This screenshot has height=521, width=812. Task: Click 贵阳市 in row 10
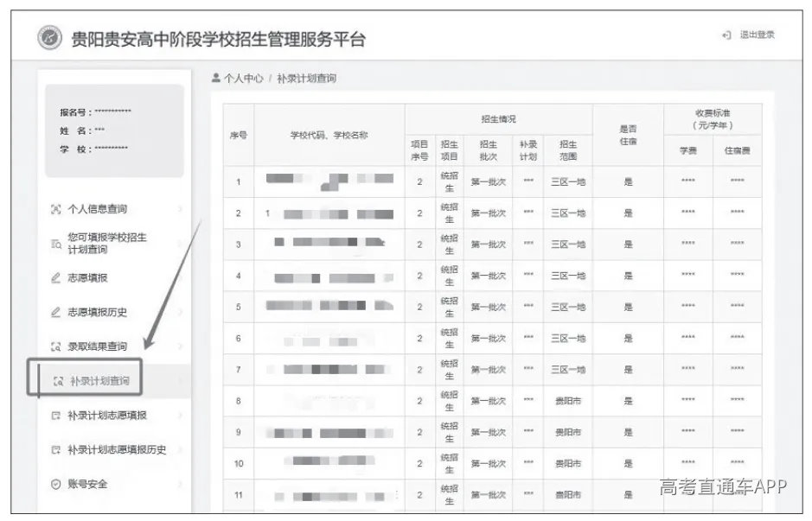pos(567,464)
